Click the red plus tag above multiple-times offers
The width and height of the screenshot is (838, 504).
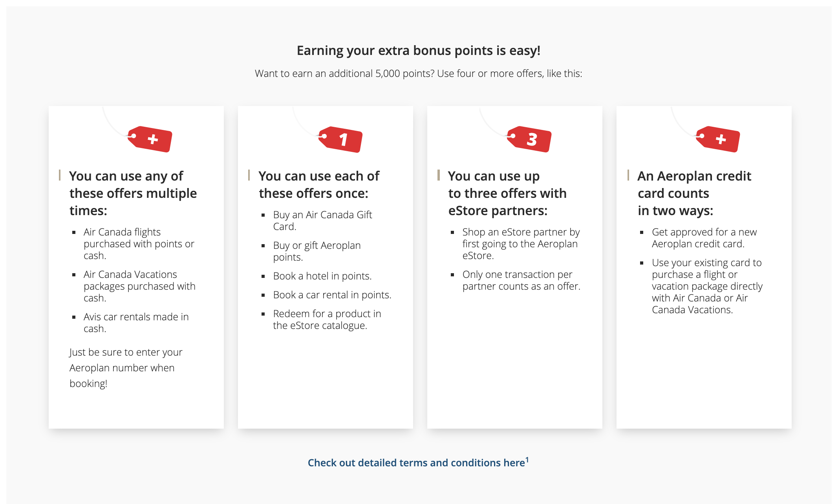tap(150, 139)
